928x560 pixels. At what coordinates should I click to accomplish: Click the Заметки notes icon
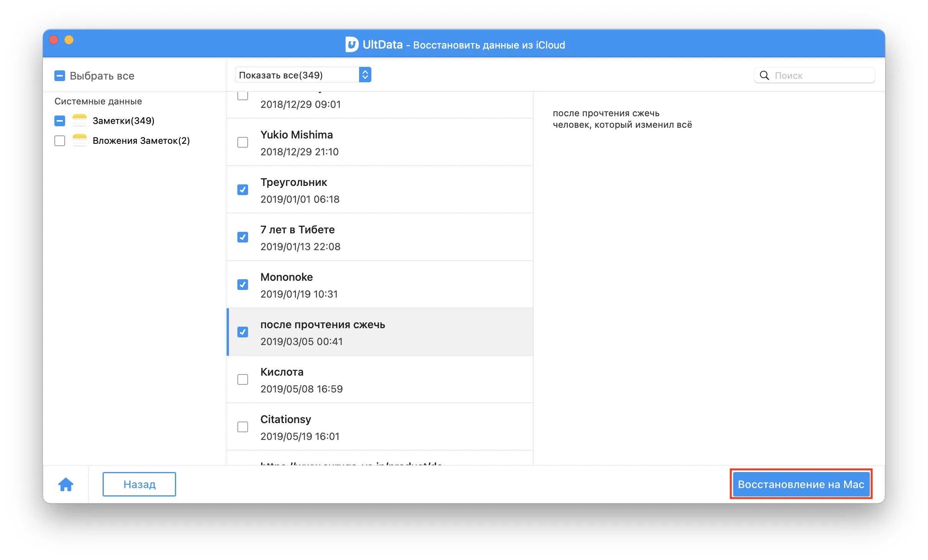(x=80, y=120)
